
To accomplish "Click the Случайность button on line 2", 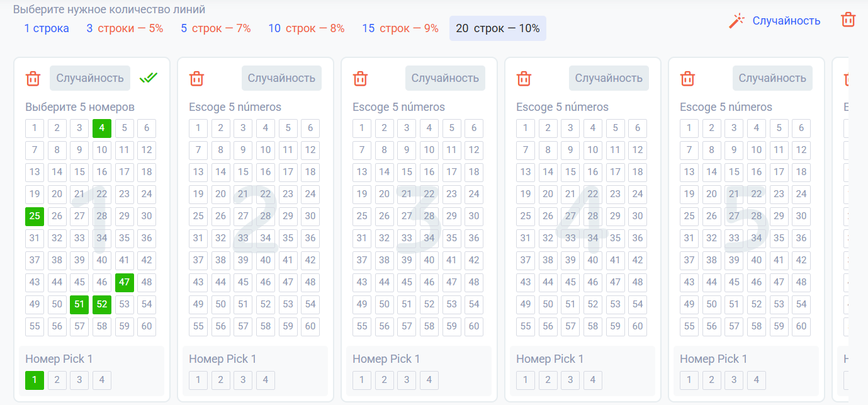I will [x=281, y=78].
